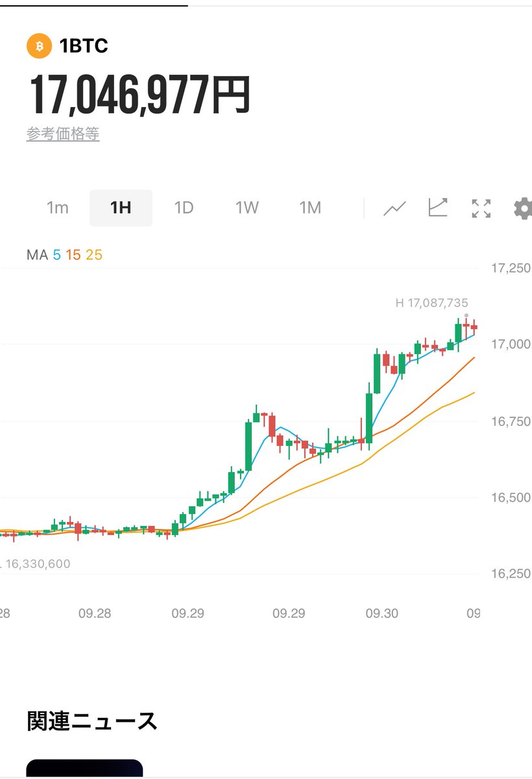Enter fullscreen chart mode
The image size is (532, 779).
click(x=480, y=206)
